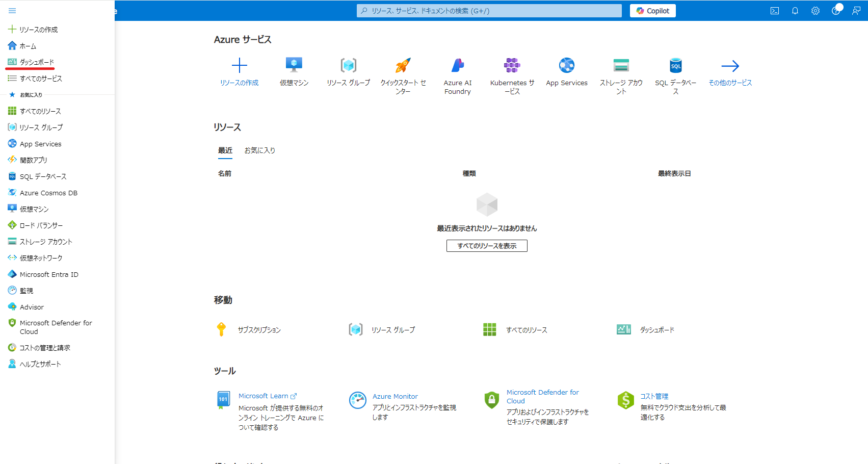This screenshot has width=868, height=464.
Task: Open the コスト管理 link under ツール
Action: pyautogui.click(x=654, y=396)
